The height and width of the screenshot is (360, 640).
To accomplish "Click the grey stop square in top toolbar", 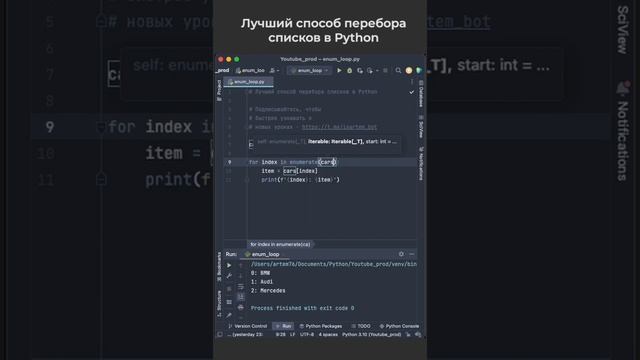I will click(385, 71).
